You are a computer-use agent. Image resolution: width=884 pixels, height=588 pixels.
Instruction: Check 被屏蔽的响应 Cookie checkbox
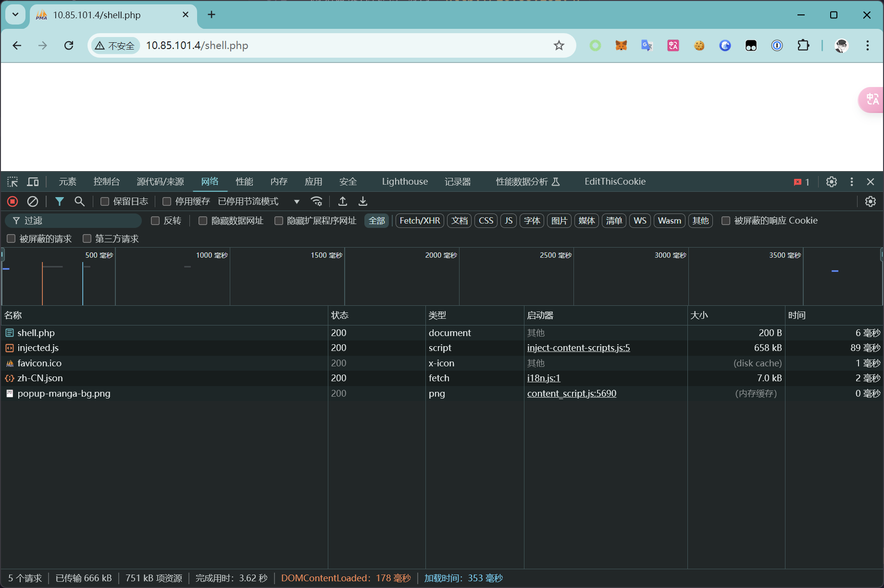point(726,221)
